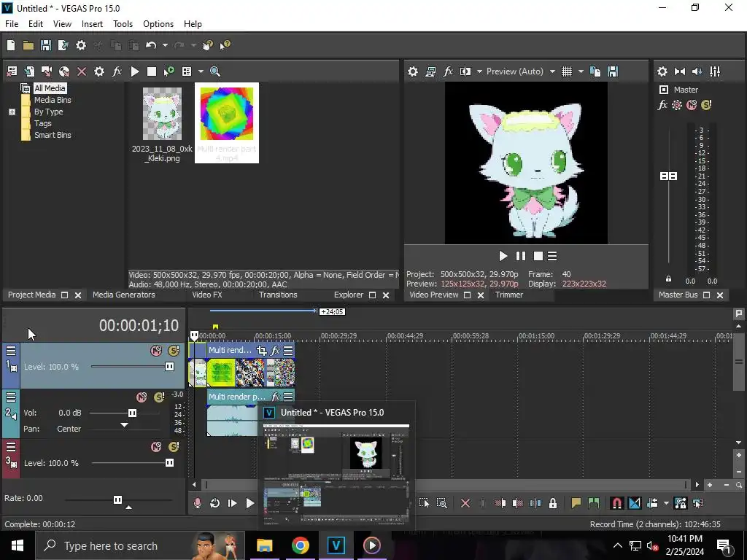Open File Explorer from the taskbar
Screen dimensions: 747x560
tap(264, 545)
